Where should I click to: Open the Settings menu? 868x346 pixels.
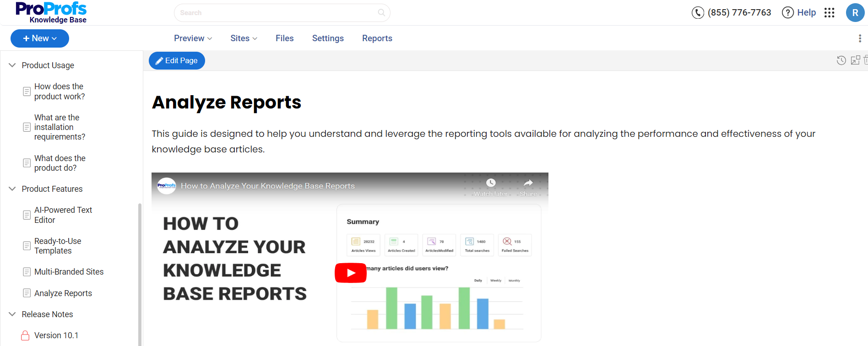point(328,38)
